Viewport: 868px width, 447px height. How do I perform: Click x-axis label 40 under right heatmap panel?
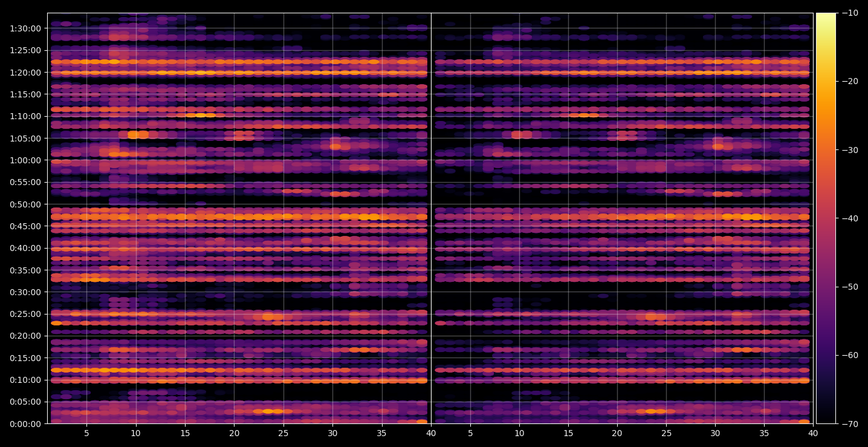pos(814,433)
